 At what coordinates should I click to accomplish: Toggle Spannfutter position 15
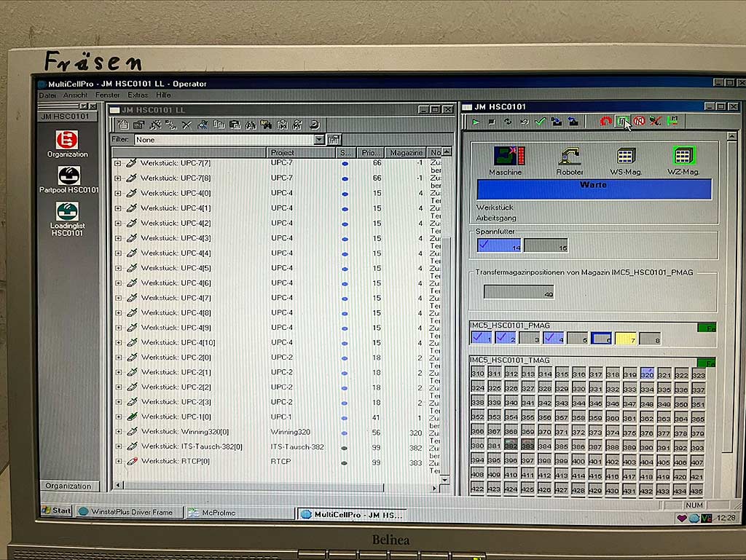[546, 245]
